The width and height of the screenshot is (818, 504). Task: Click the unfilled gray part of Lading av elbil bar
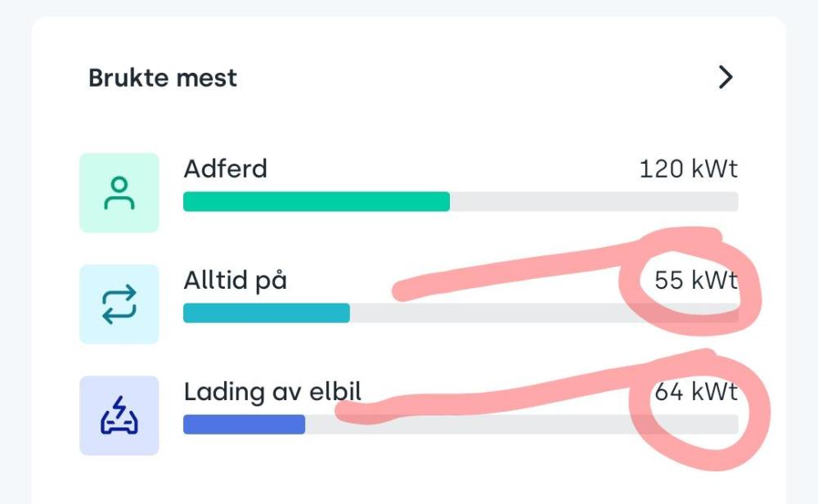[x=470, y=425]
